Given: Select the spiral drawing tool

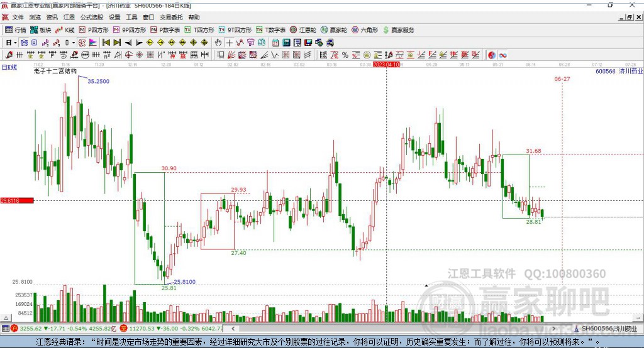Looking at the screenshot, I should [64, 55].
